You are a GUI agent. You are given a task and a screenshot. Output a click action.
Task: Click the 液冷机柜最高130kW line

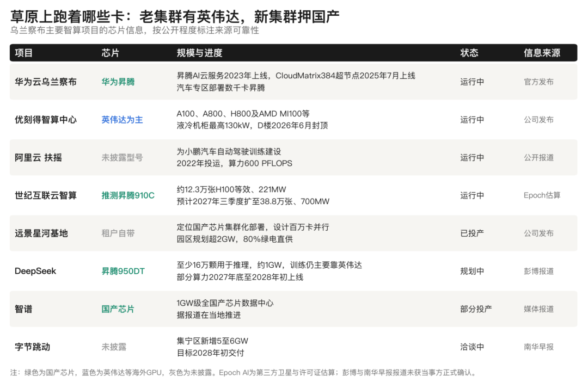pyautogui.click(x=253, y=126)
